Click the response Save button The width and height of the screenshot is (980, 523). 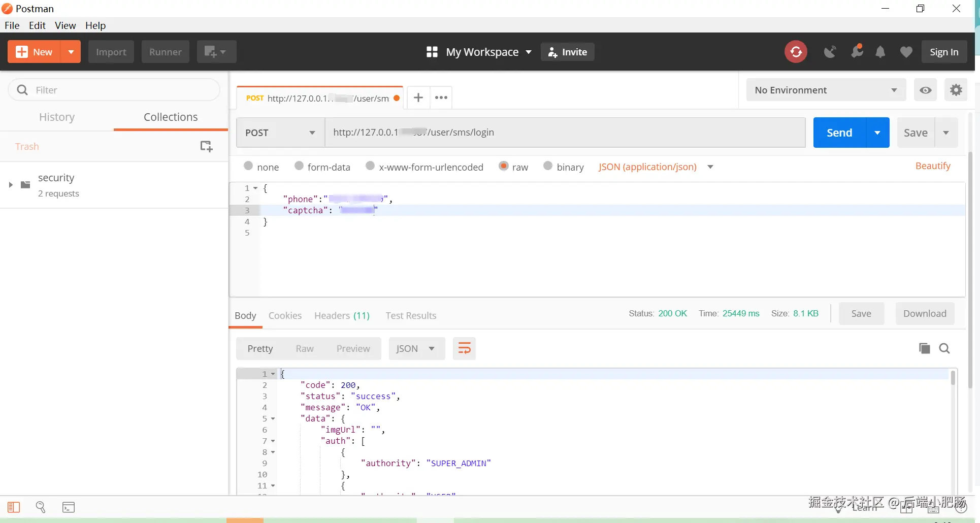pyautogui.click(x=861, y=313)
